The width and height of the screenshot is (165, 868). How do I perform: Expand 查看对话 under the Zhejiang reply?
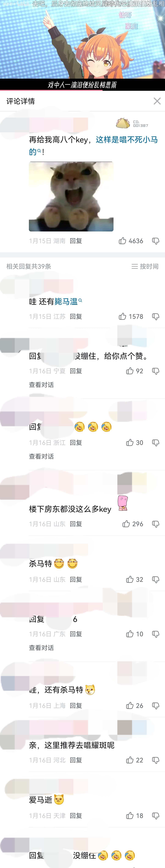tap(41, 457)
